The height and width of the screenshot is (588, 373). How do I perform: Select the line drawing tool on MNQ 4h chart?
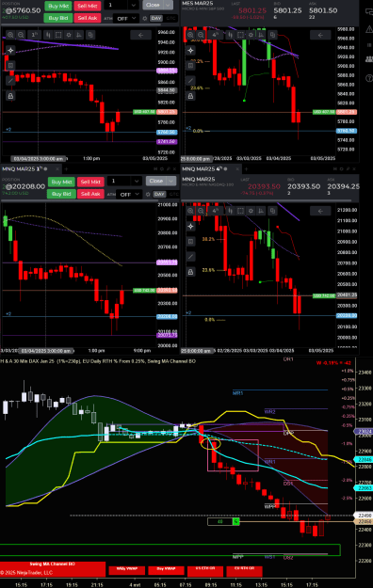click(191, 257)
